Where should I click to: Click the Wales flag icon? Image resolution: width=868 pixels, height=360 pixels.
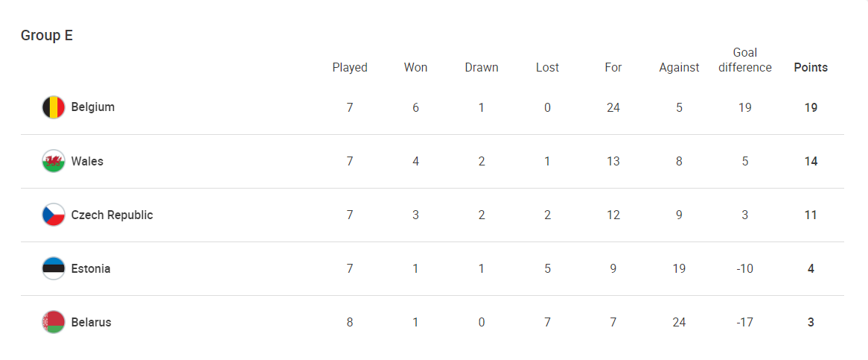(54, 161)
